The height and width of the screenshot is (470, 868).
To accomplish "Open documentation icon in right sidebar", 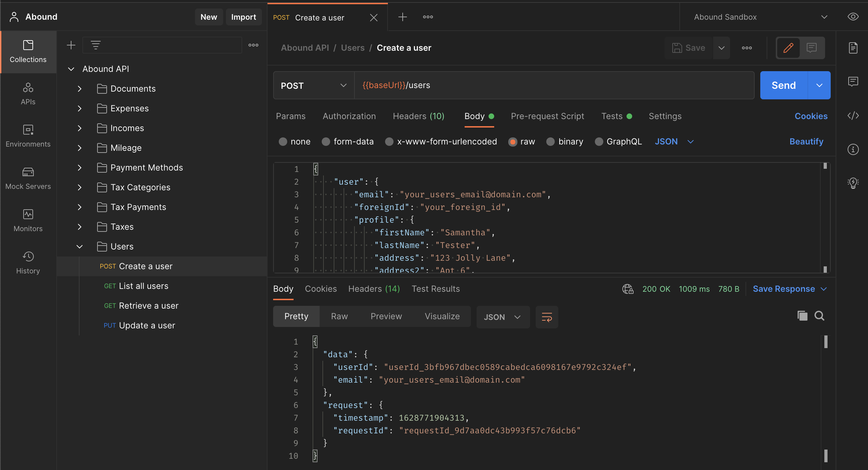I will click(x=853, y=48).
